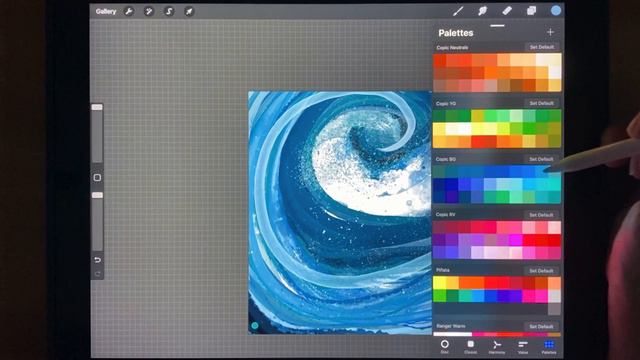
Task: Tap the Palettes panel drag handle
Action: click(497, 26)
